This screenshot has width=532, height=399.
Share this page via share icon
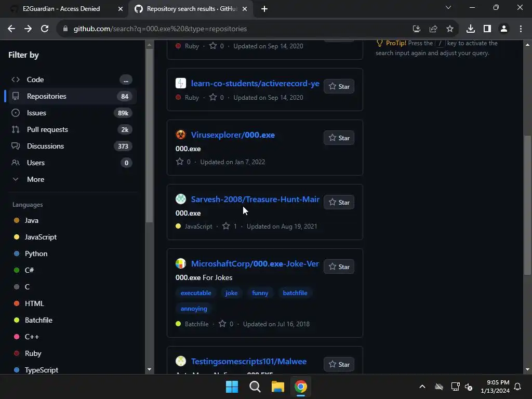433,29
